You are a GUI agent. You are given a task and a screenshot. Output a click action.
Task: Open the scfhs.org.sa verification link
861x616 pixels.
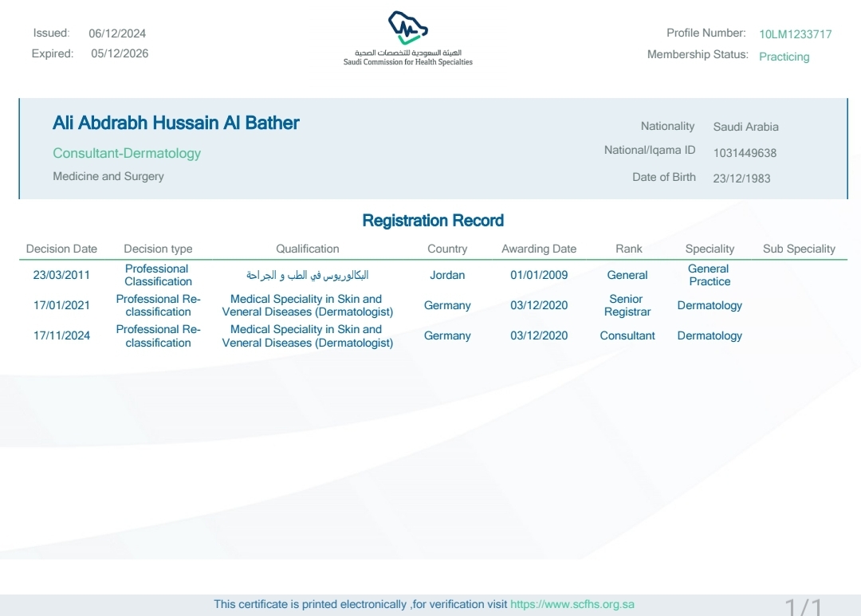pyautogui.click(x=572, y=604)
